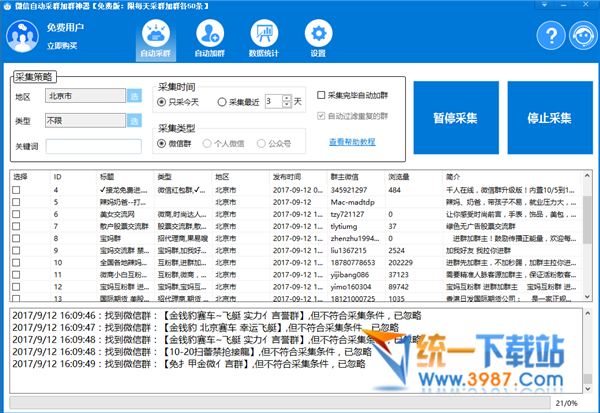Click log panel scrollbar up arrow
Image resolution: width=600 pixels, height=413 pixels.
588,313
